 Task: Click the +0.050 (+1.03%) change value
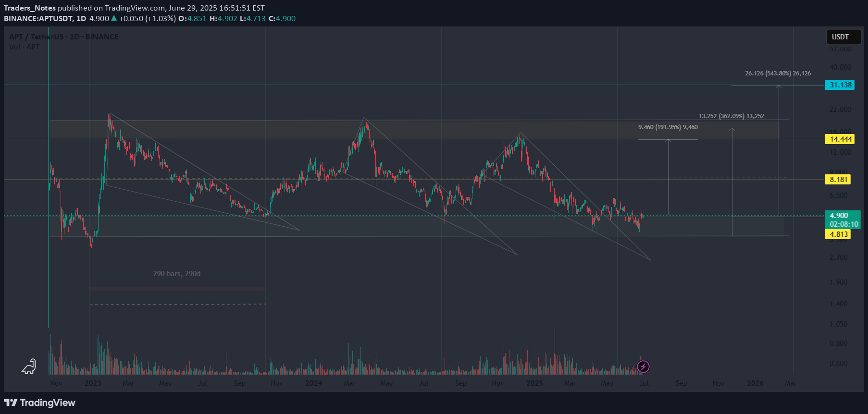pyautogui.click(x=147, y=19)
